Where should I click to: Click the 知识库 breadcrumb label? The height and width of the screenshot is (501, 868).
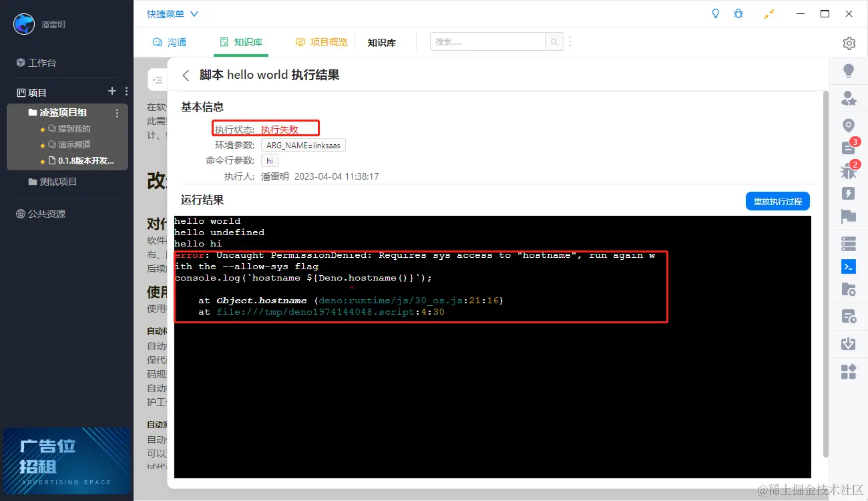click(x=382, y=43)
